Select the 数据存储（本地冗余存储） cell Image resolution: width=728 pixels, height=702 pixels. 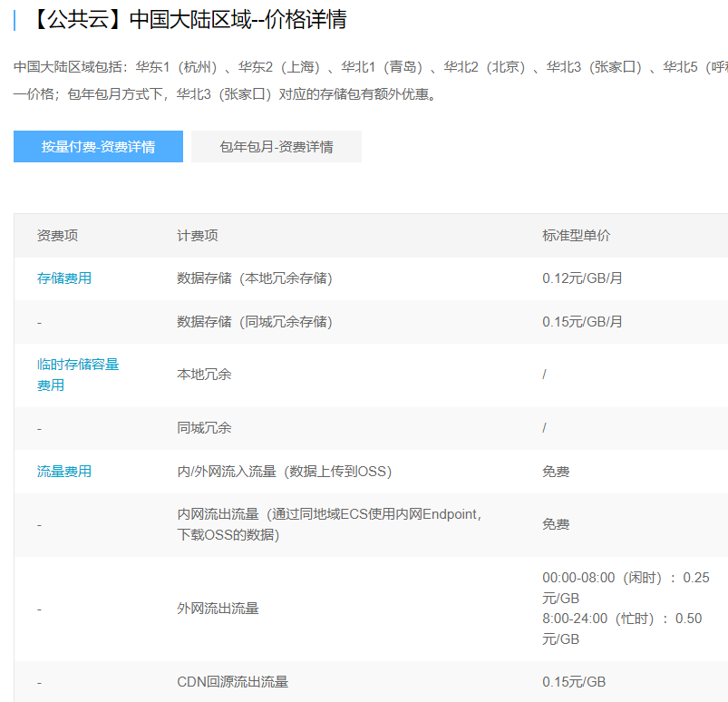click(255, 278)
